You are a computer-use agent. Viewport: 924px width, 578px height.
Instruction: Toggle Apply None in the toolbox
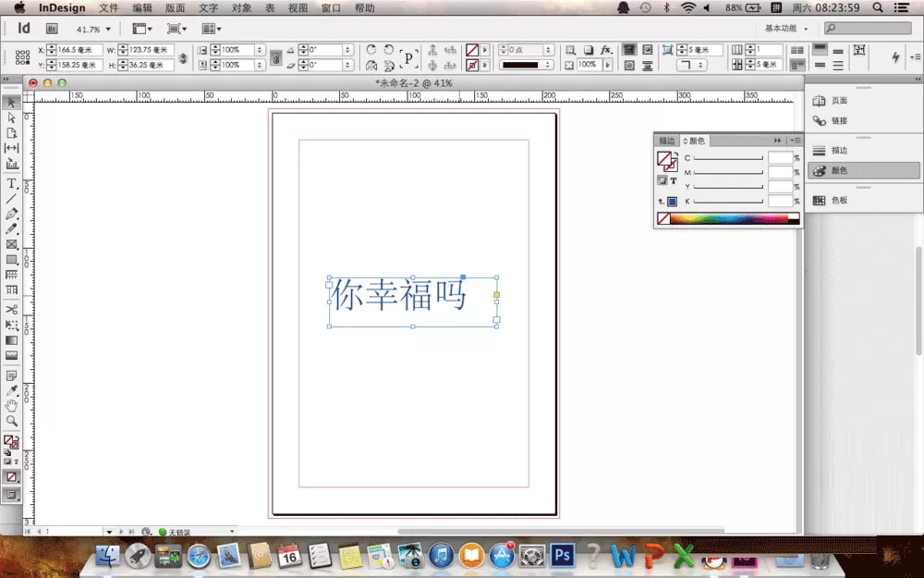11,476
